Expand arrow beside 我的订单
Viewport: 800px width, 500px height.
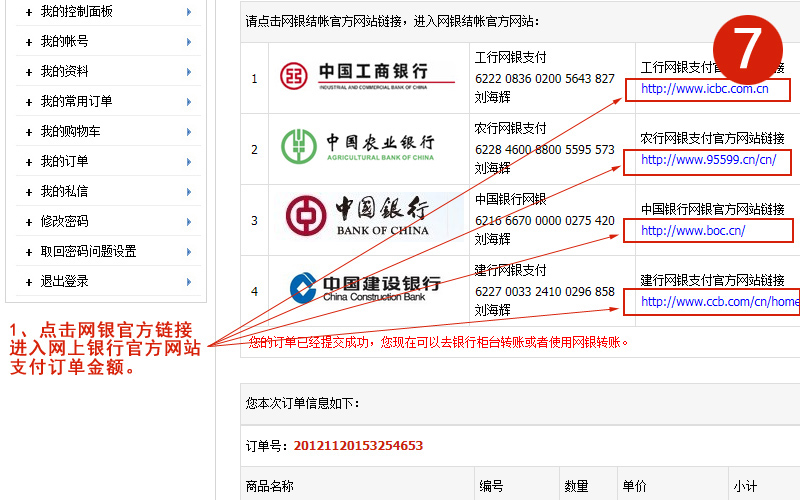[189, 162]
